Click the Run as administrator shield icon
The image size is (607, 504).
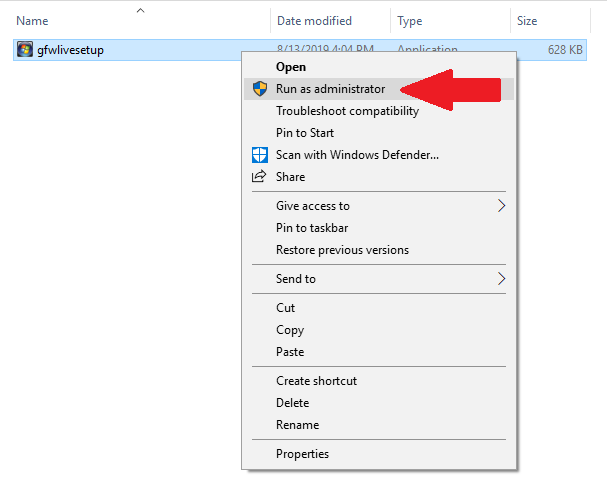coord(259,89)
